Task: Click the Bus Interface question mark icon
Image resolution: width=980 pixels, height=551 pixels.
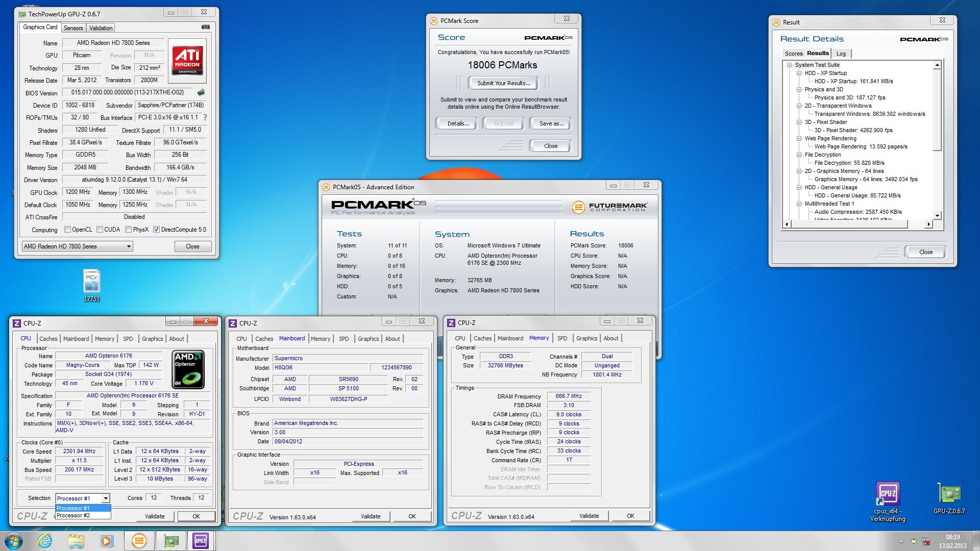Action: 205,117
